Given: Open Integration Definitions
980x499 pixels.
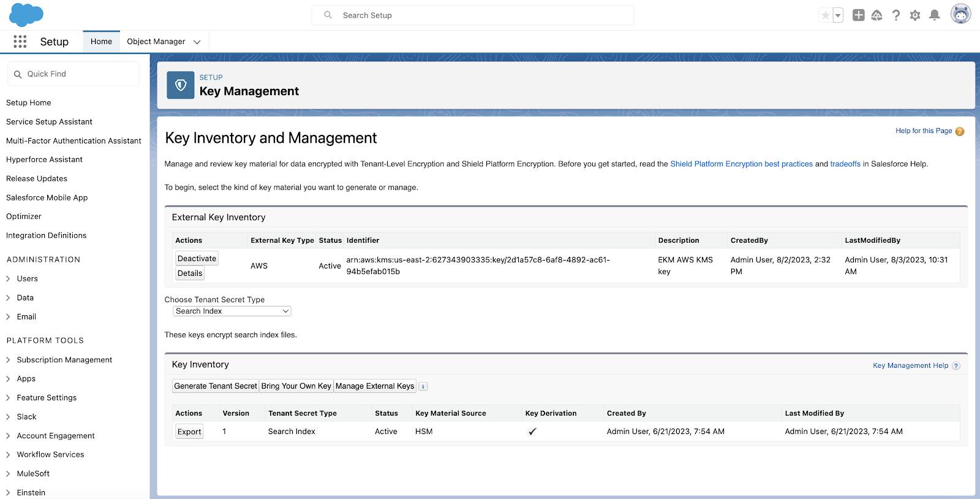Looking at the screenshot, I should tap(47, 235).
